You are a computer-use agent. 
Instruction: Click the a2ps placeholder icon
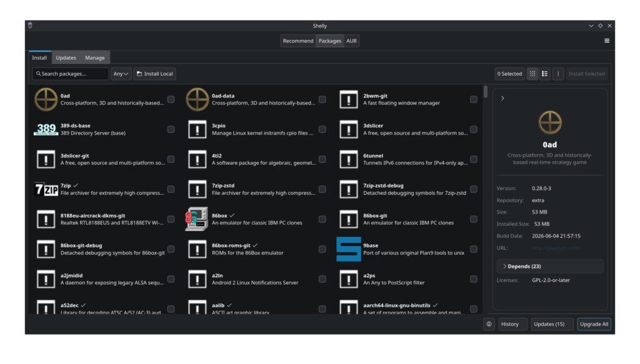click(x=349, y=279)
